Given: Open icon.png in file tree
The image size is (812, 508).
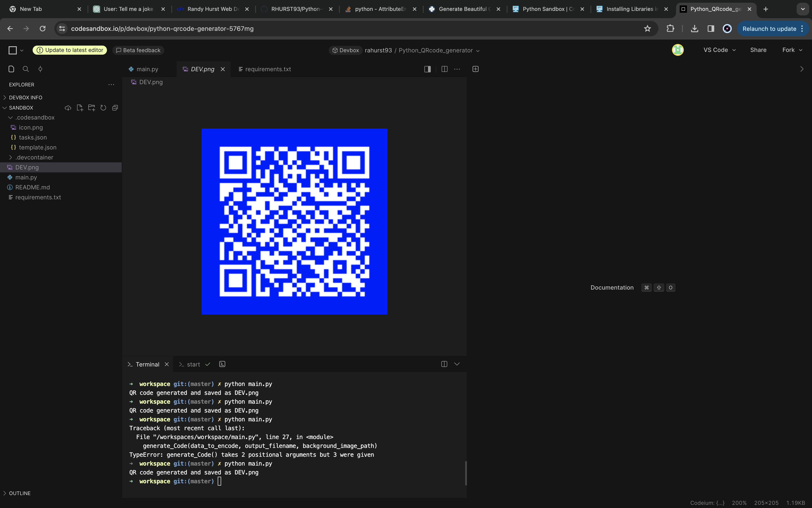Looking at the screenshot, I should pyautogui.click(x=61, y=127).
